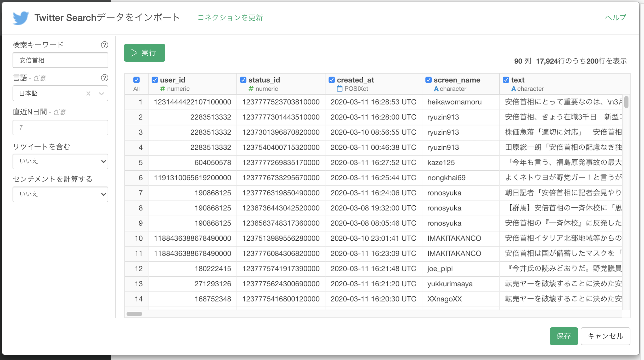The height and width of the screenshot is (360, 644).
Task: Click the 保存 save button
Action: 564,336
